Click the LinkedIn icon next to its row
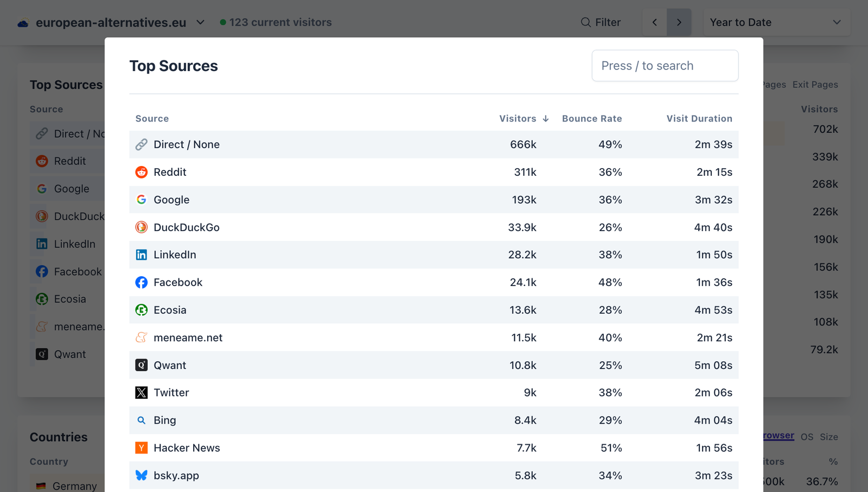 coord(141,254)
